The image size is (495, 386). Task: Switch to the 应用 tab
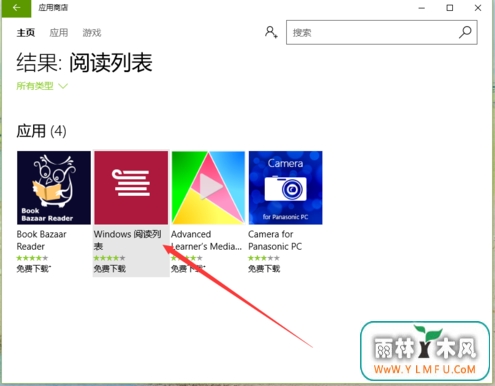pyautogui.click(x=59, y=33)
